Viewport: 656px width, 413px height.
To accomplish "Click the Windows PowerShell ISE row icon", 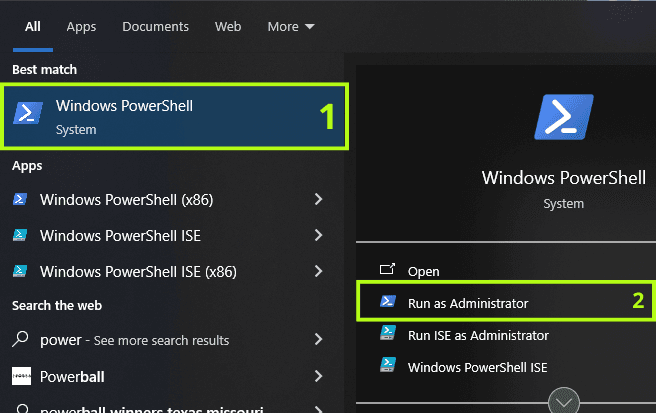I will coord(20,235).
